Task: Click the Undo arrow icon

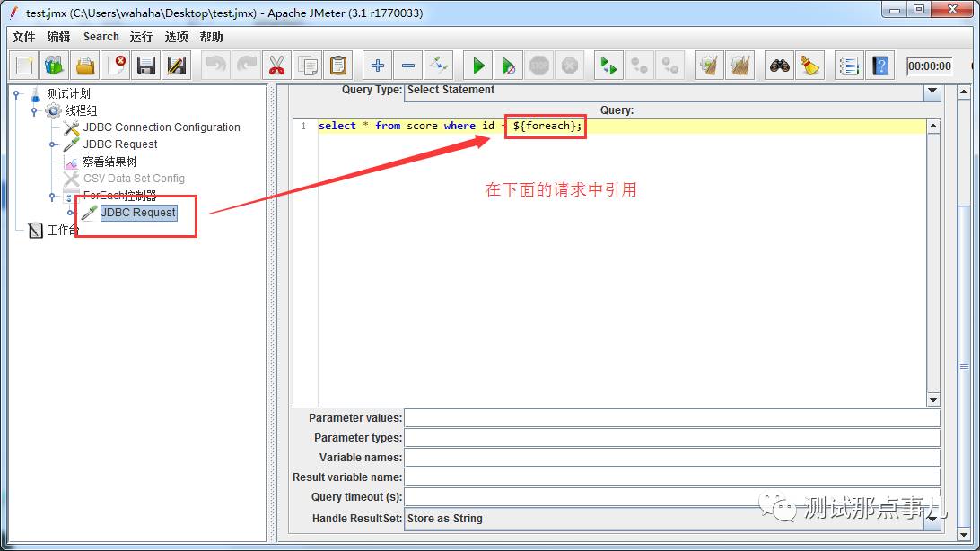Action: point(215,65)
